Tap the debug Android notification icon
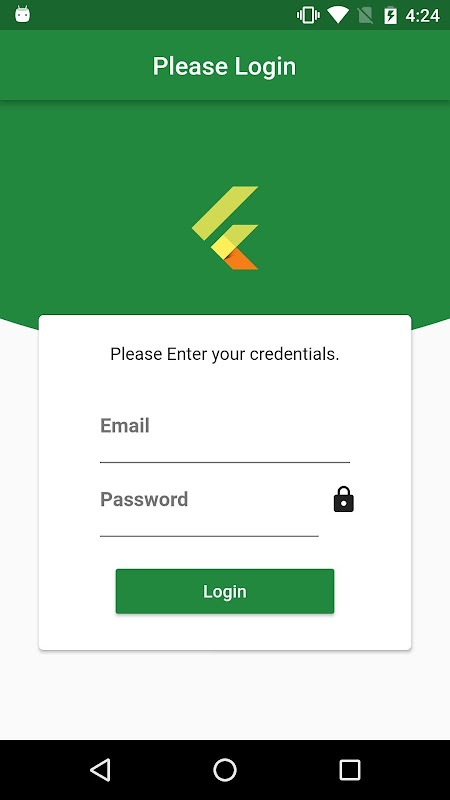This screenshot has height=800, width=450. pos(22,14)
